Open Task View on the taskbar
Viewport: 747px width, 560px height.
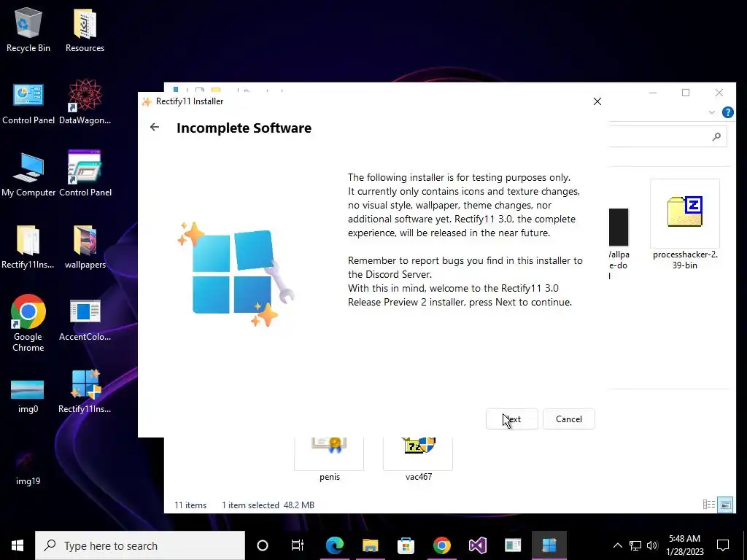point(298,545)
